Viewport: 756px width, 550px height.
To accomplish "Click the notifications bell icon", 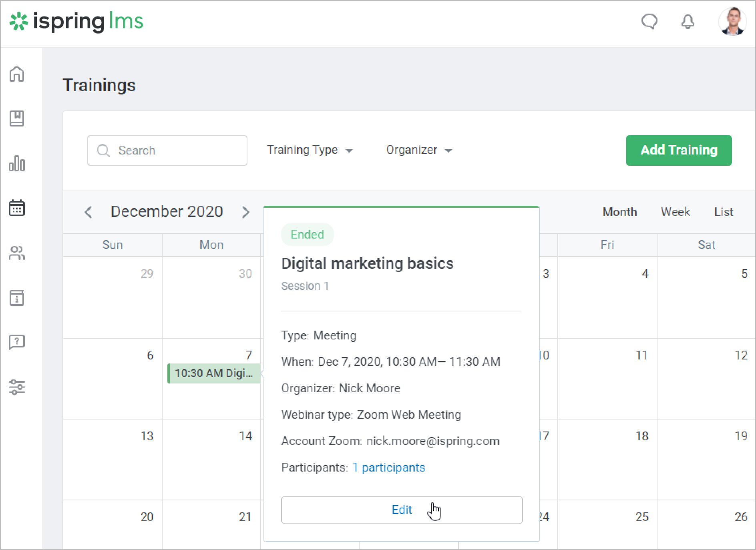I will (x=688, y=22).
